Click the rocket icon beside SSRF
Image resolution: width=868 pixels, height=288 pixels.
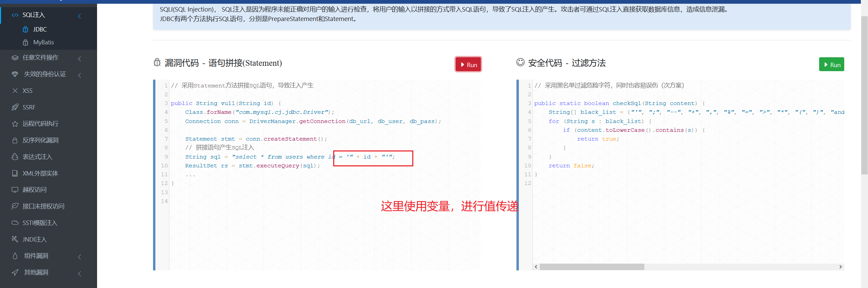[15, 107]
